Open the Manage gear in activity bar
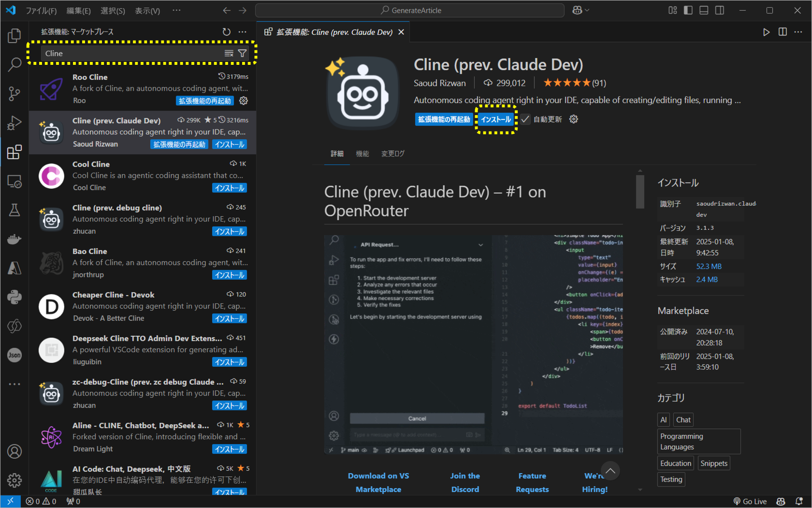 tap(14, 480)
